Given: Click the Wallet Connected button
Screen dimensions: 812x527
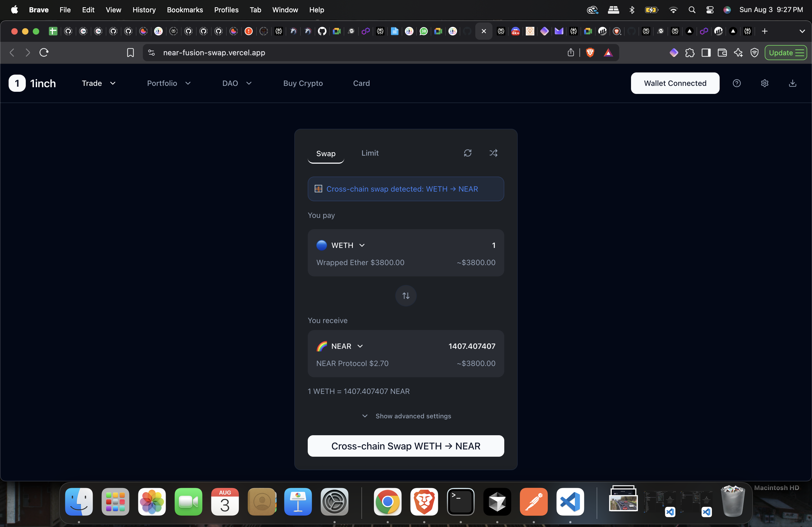Looking at the screenshot, I should tap(675, 83).
